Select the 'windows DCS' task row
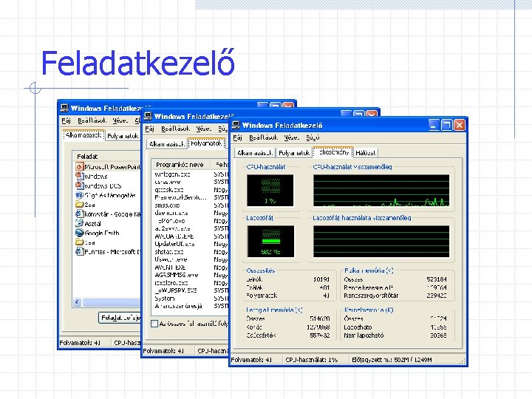 pos(108,185)
